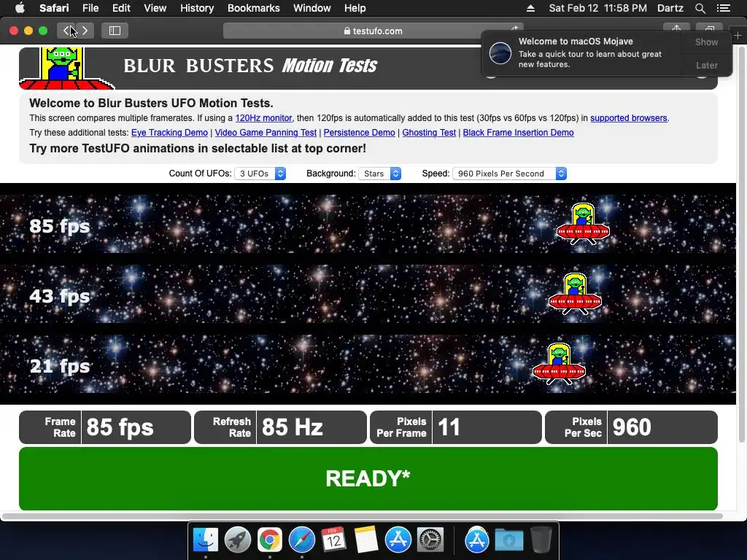This screenshot has height=560, width=747.
Task: Click the eject icon in menu bar
Action: [530, 8]
